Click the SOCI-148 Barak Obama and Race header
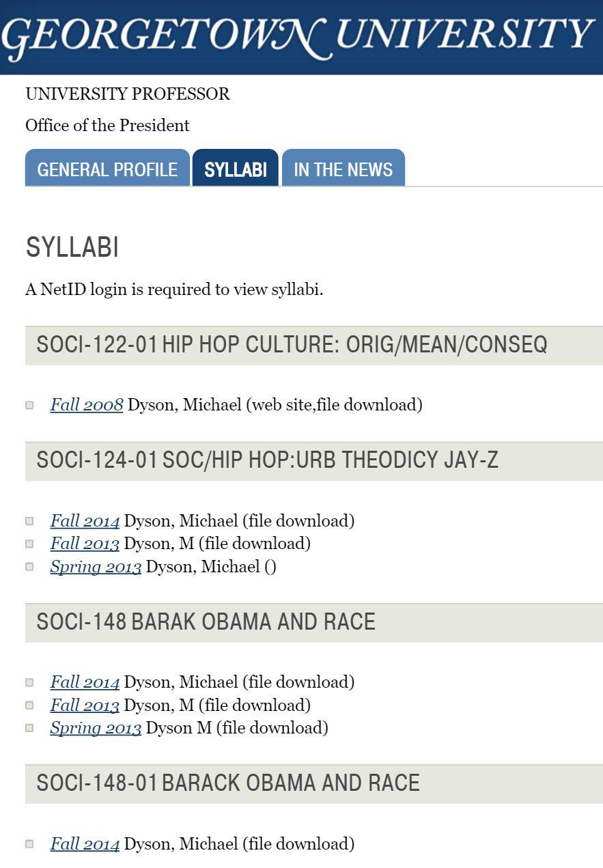The image size is (603, 868). tap(314, 622)
